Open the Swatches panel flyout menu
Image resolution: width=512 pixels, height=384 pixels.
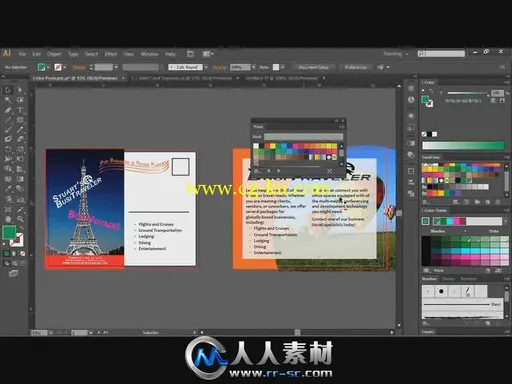[x=507, y=157]
